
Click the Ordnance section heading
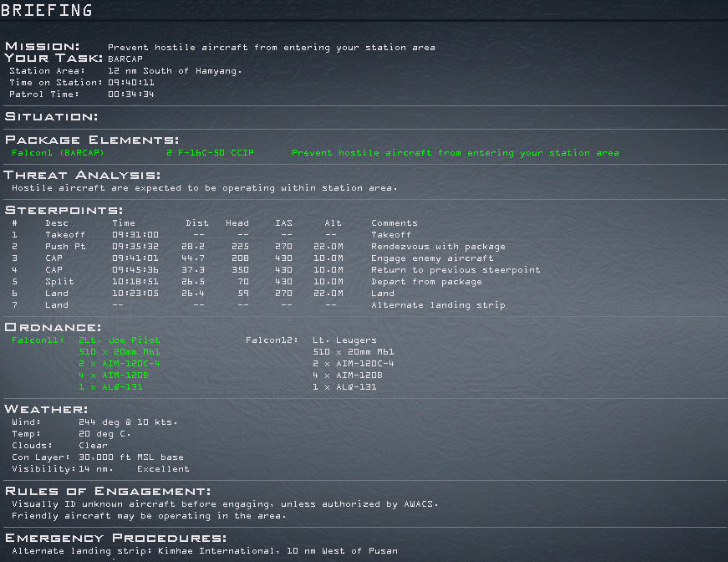pos(53,327)
